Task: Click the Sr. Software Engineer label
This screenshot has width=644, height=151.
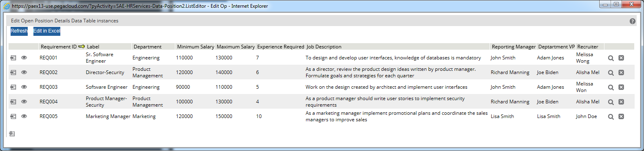Action: tap(99, 58)
